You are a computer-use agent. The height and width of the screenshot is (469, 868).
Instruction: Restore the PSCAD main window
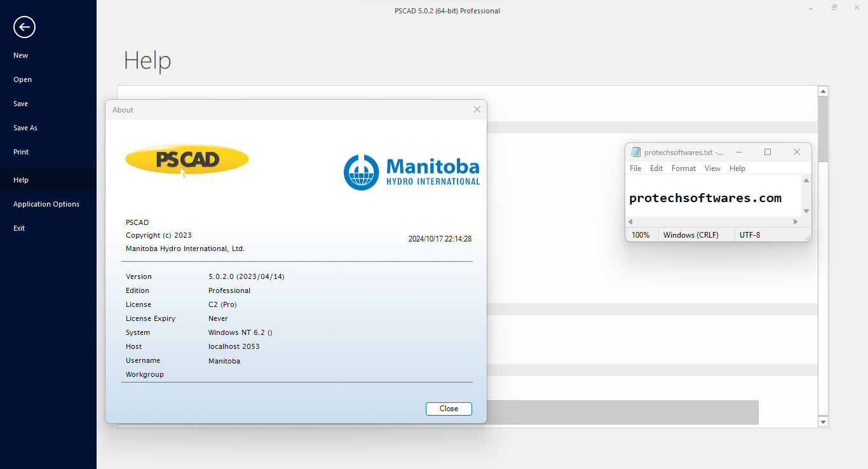tap(834, 8)
